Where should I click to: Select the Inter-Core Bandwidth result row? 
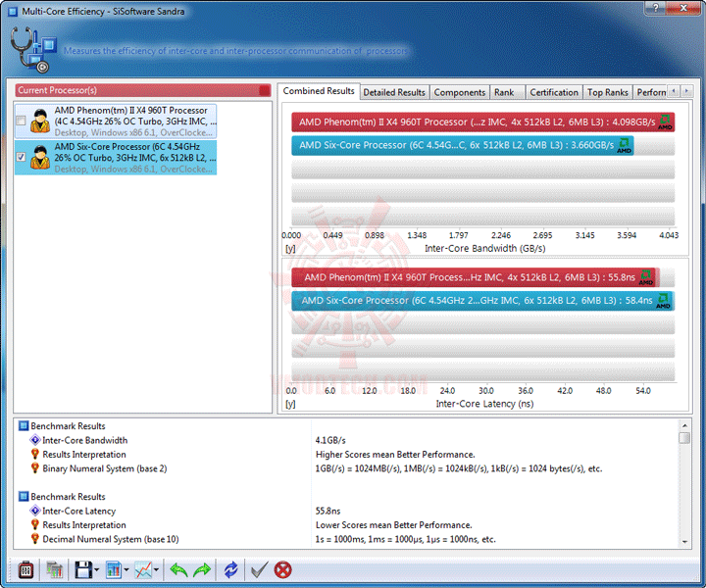[x=84, y=440]
